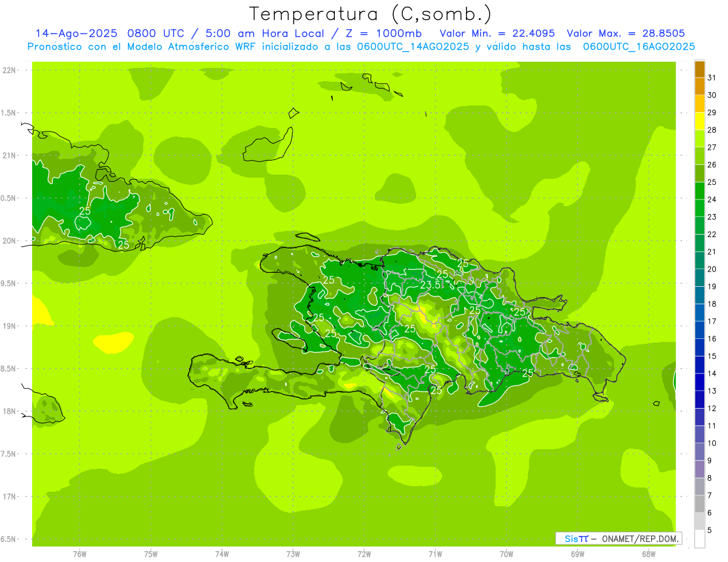Viewport: 728px width, 562px height.
Task: Click the "71W" longitude label
Action: point(435,554)
